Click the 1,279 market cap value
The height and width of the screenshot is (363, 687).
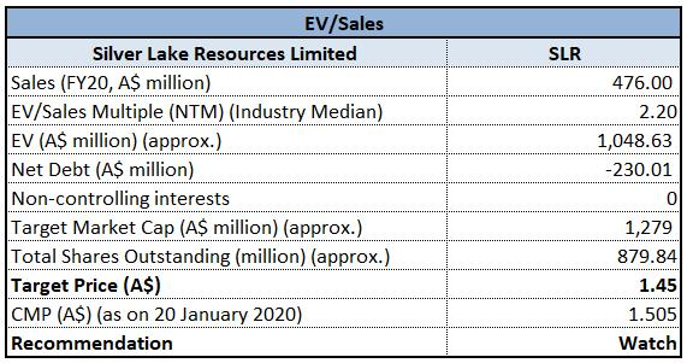(x=648, y=228)
